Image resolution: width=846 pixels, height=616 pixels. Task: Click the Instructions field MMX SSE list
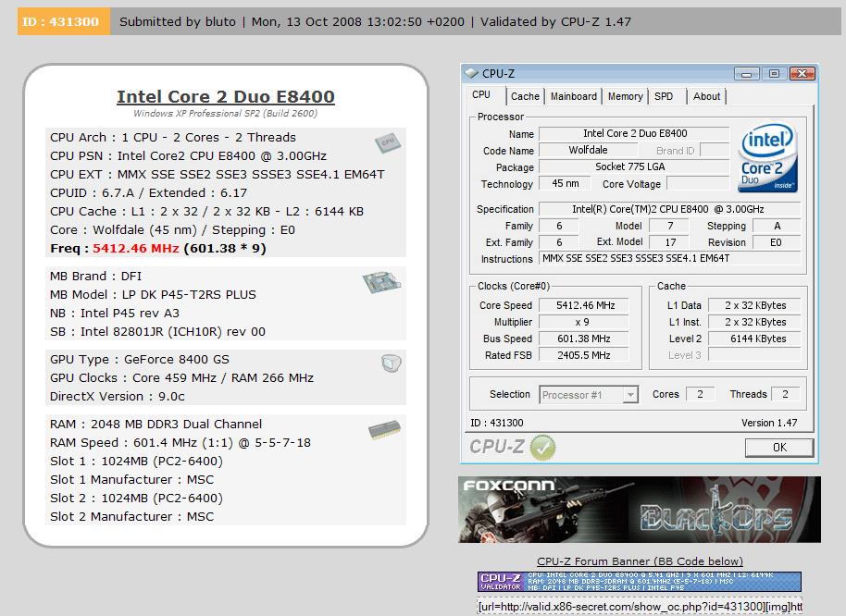click(x=669, y=259)
